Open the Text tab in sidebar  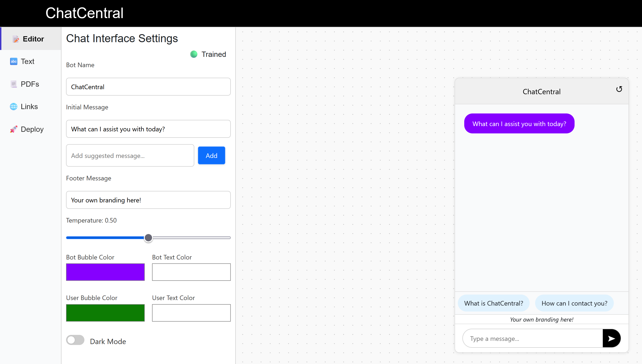tap(28, 61)
